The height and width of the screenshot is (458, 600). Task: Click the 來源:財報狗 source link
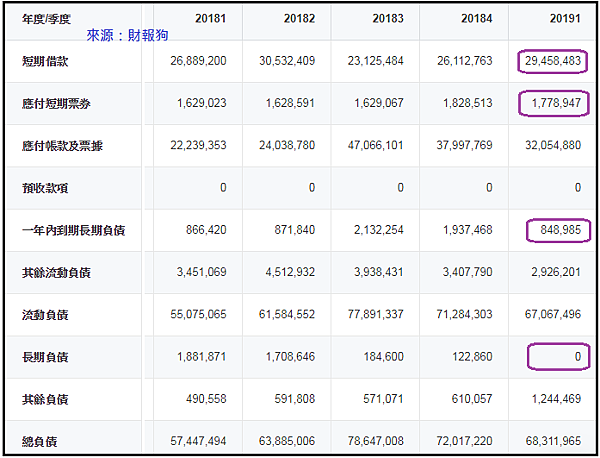coord(127,35)
